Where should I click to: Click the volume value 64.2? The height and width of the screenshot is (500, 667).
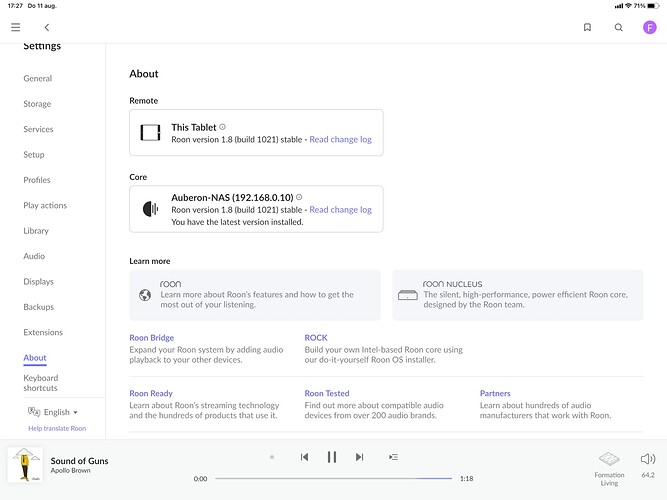(648, 475)
